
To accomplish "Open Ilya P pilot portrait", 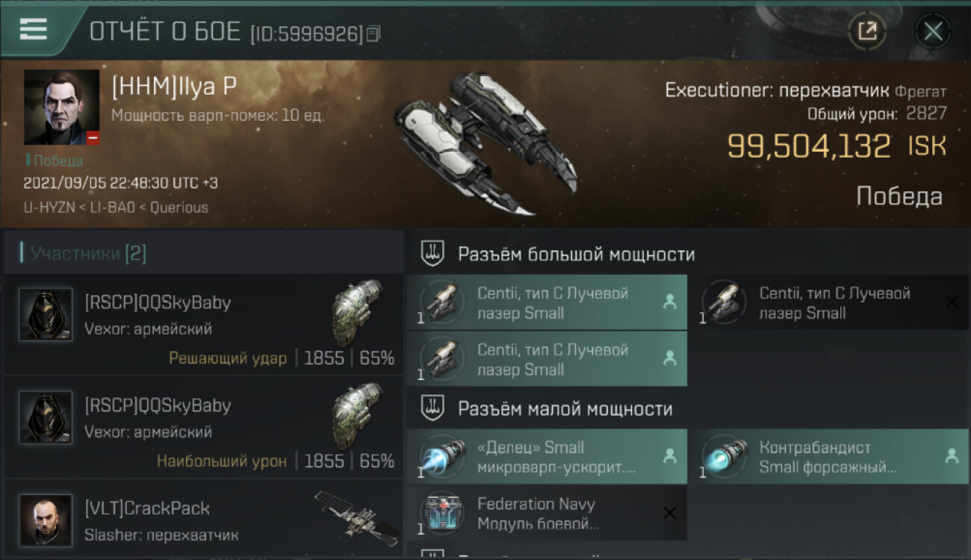I will tap(61, 107).
